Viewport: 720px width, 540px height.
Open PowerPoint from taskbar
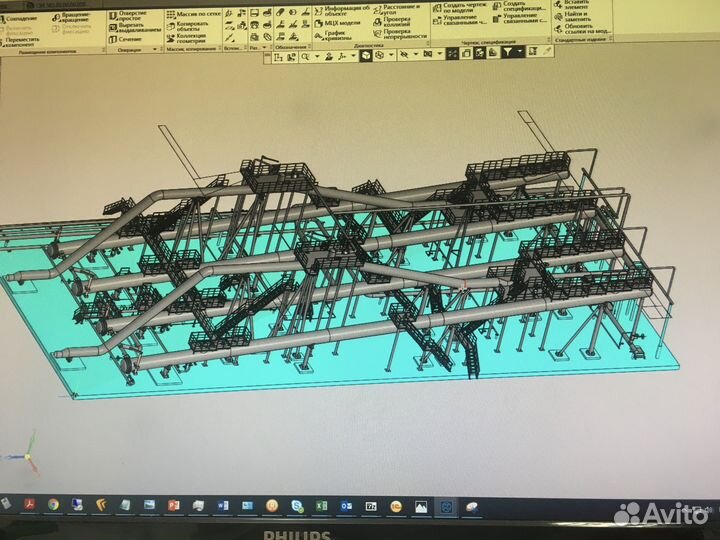[x=173, y=506]
